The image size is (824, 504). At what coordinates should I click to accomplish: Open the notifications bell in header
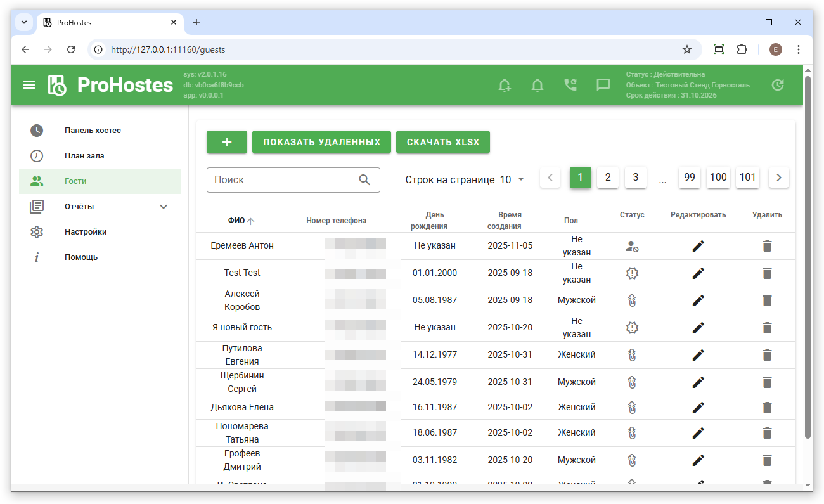click(x=538, y=86)
